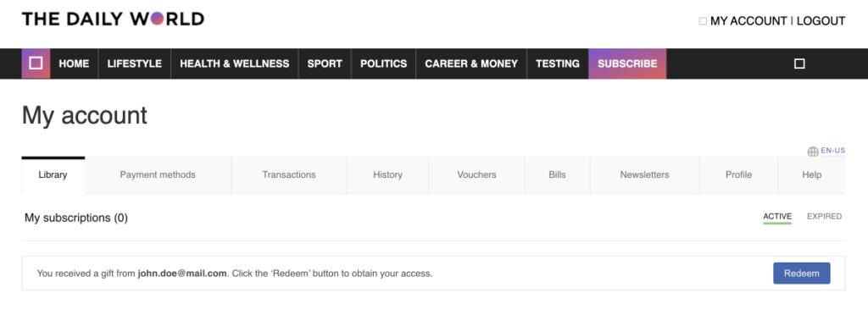This screenshot has height=326, width=868.
Task: Switch to the Payment methods tab
Action: [x=158, y=174]
